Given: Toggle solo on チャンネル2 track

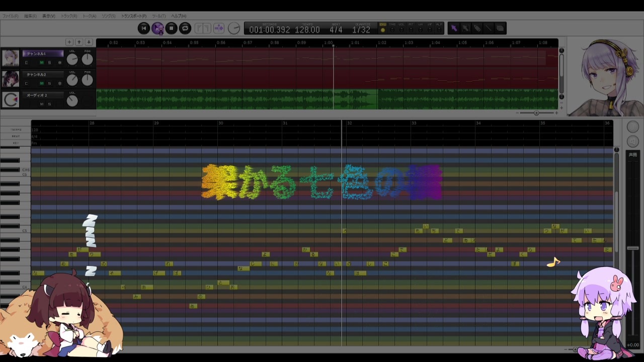Looking at the screenshot, I should (49, 83).
